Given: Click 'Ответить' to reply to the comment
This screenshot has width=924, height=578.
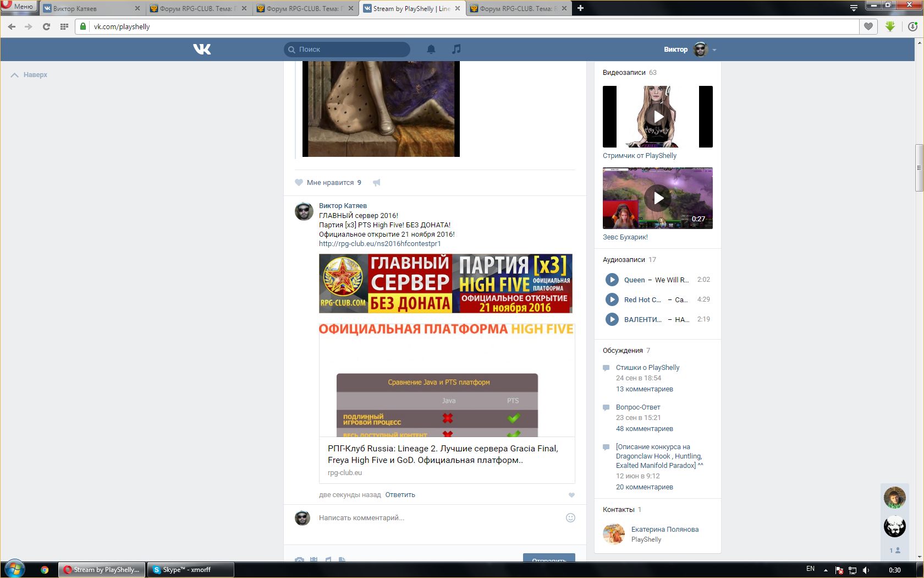Looking at the screenshot, I should [x=400, y=495].
